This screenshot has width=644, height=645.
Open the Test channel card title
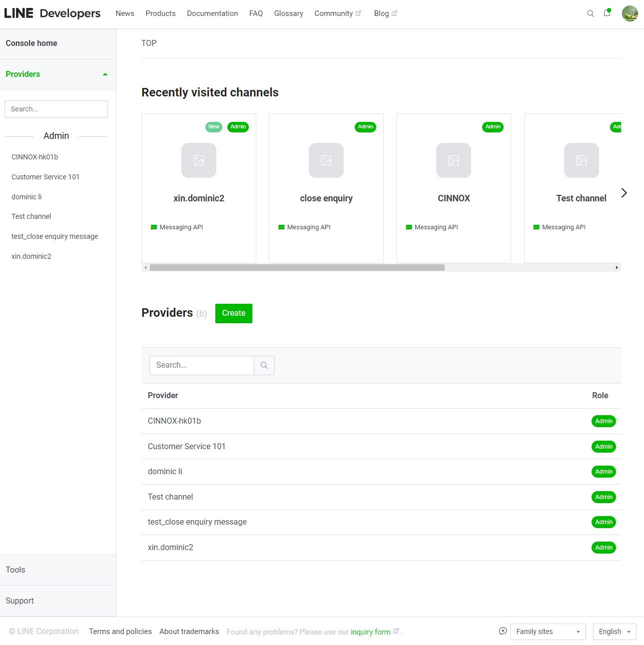582,198
